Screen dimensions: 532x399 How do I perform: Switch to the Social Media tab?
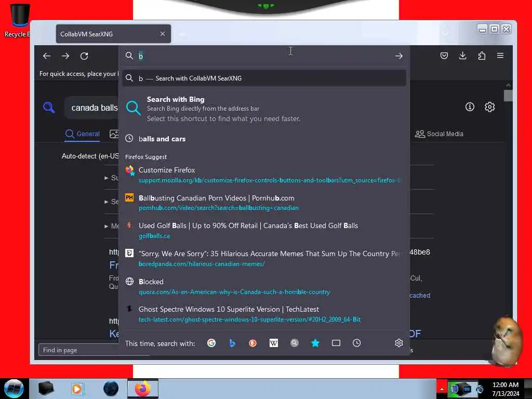coord(439,134)
